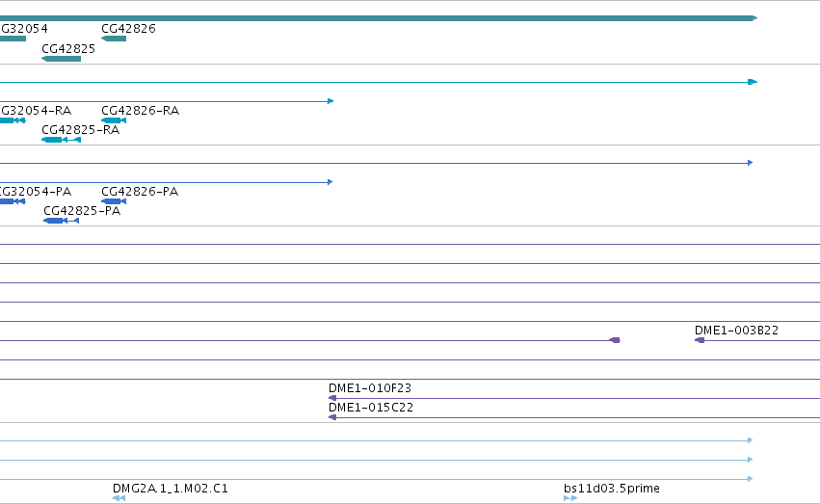Select the CG42826 gene feature bar
820x504 pixels.
[x=114, y=39]
